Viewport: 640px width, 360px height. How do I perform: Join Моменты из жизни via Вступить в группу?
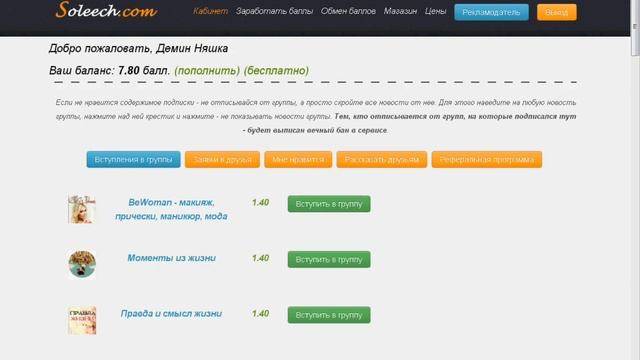coord(329,260)
